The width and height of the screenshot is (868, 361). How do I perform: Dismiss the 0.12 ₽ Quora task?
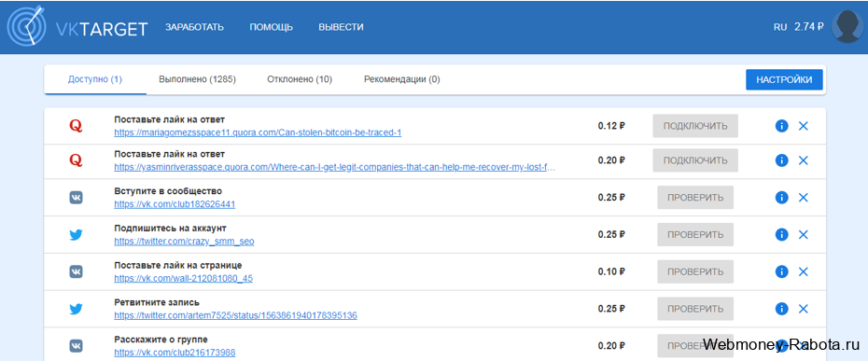click(804, 126)
